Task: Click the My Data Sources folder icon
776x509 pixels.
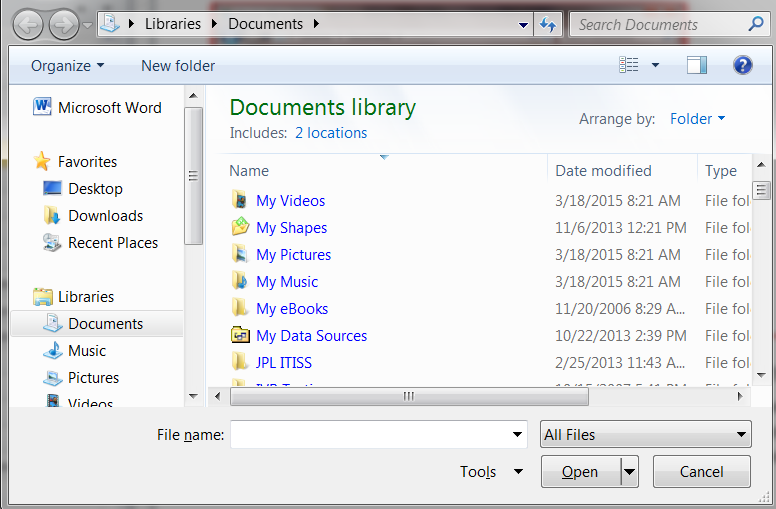Action: (240, 335)
